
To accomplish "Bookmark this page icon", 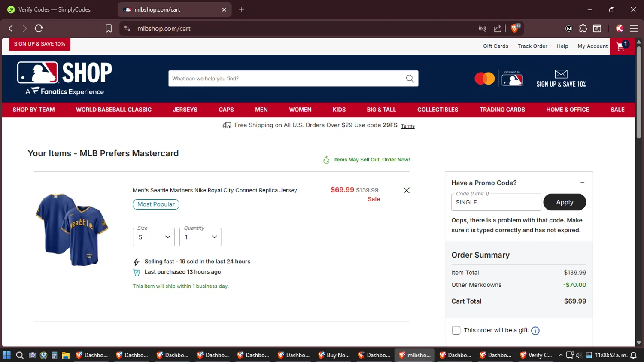I will point(109,28).
